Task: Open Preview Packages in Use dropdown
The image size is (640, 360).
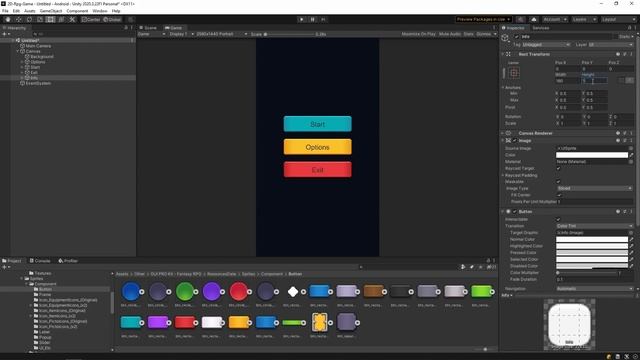Action: click(483, 19)
